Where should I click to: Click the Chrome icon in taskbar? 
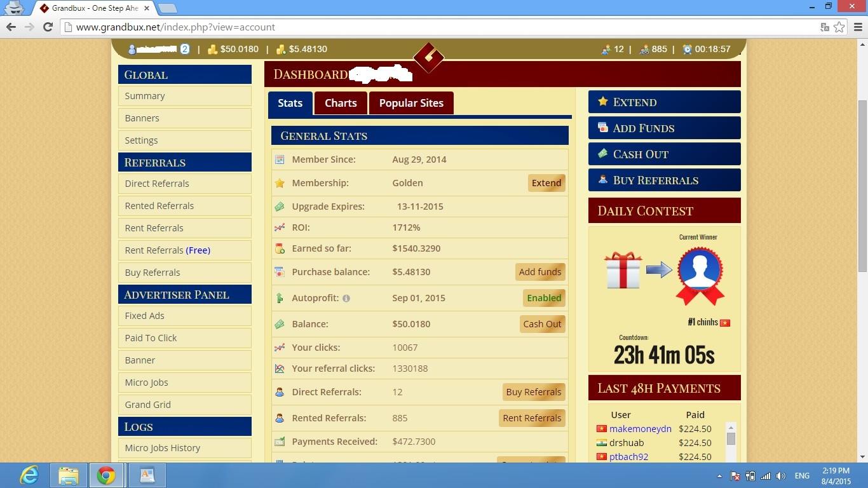coord(106,475)
